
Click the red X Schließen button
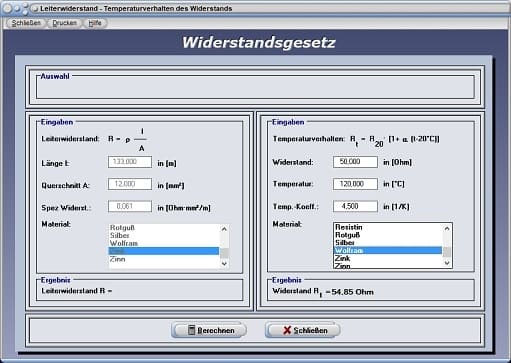tap(303, 330)
